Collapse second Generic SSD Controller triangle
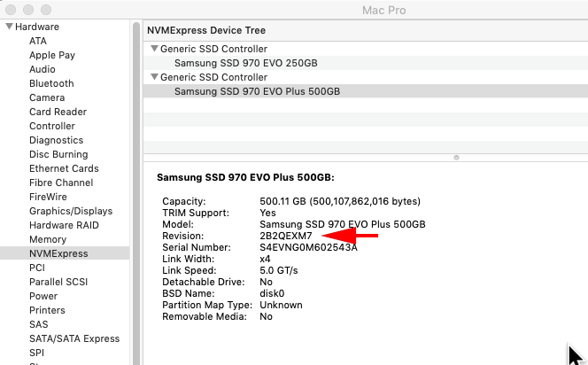This screenshot has width=588, height=365. tap(154, 77)
